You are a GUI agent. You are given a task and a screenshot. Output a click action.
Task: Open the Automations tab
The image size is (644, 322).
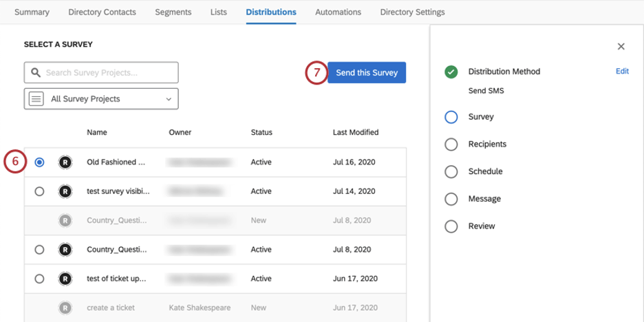pos(338,12)
